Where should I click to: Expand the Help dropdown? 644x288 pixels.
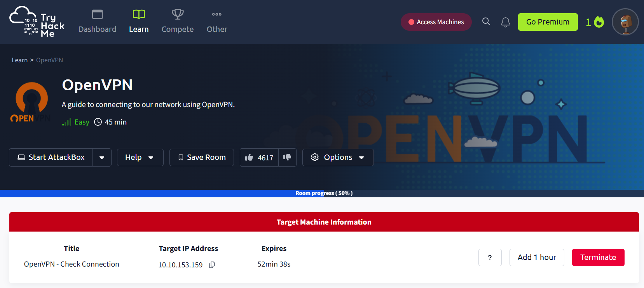[x=140, y=157]
